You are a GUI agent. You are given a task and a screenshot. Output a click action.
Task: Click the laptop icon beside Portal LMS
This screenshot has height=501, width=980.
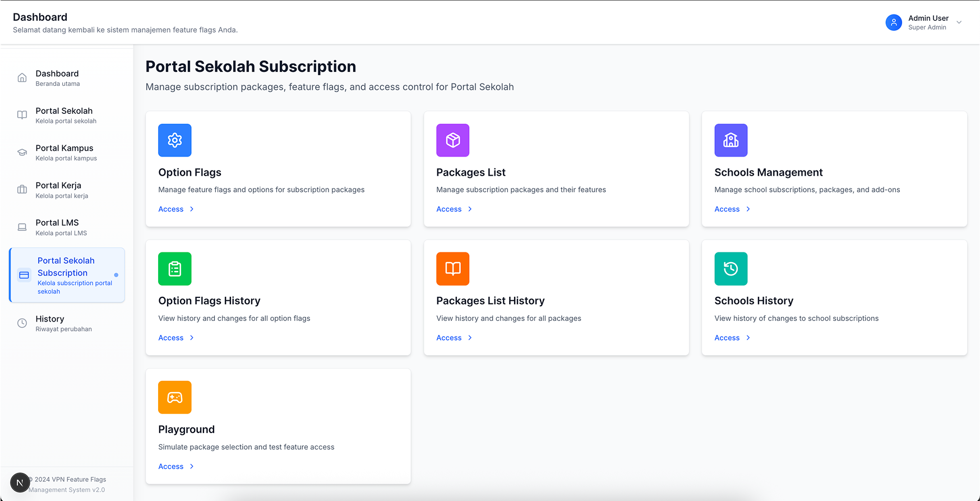click(22, 227)
